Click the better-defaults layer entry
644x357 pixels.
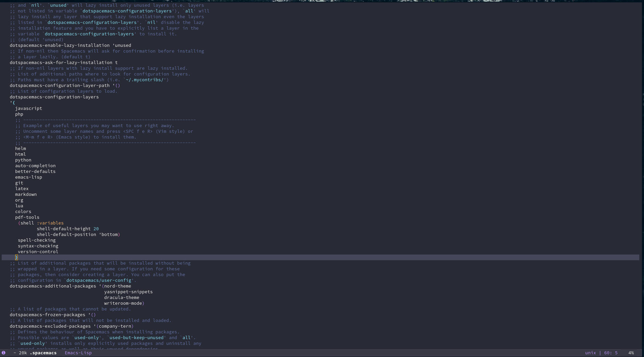[35, 171]
